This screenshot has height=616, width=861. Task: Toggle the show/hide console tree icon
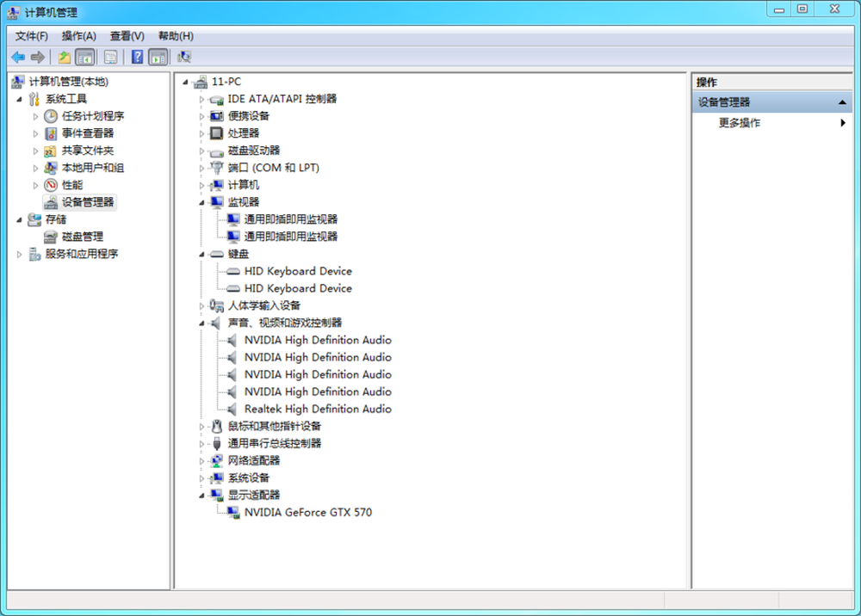[84, 57]
